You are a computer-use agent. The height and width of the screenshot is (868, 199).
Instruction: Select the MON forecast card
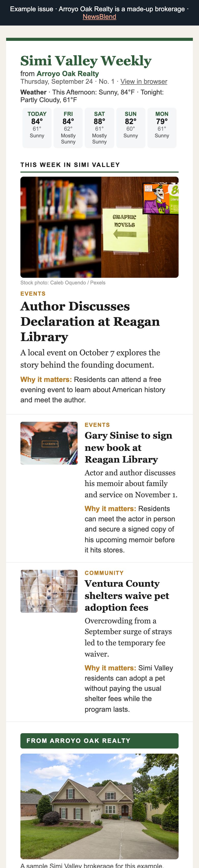coord(162,128)
